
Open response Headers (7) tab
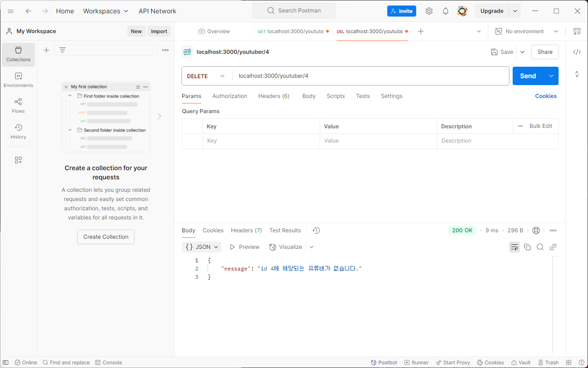pyautogui.click(x=246, y=230)
